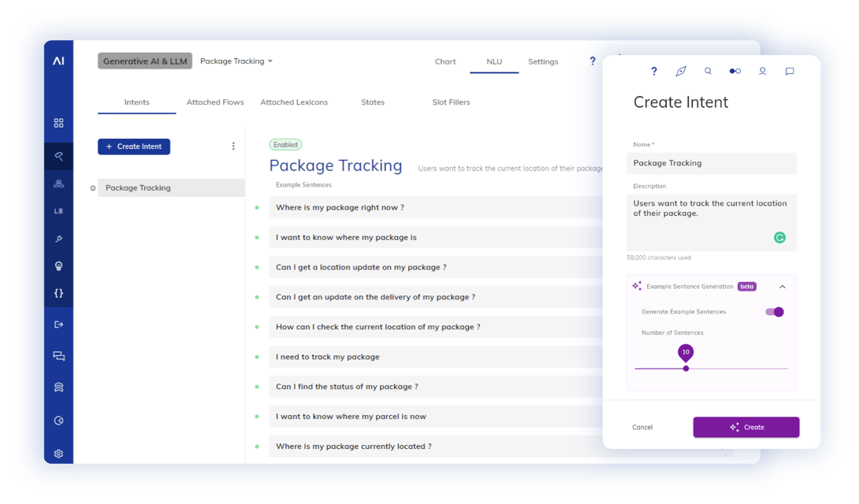Select 'Where is my package currently located ?'
The width and height of the screenshot is (859, 504).
pyautogui.click(x=436, y=447)
